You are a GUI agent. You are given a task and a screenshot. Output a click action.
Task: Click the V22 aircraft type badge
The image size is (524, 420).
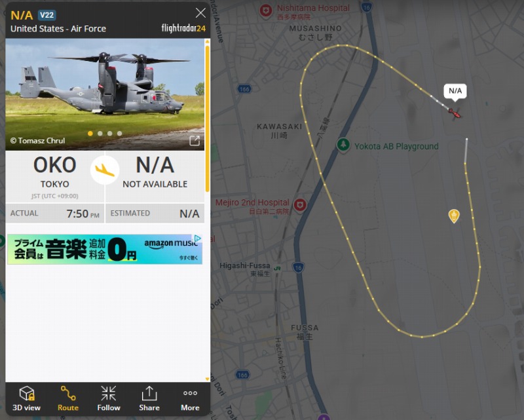pos(47,15)
